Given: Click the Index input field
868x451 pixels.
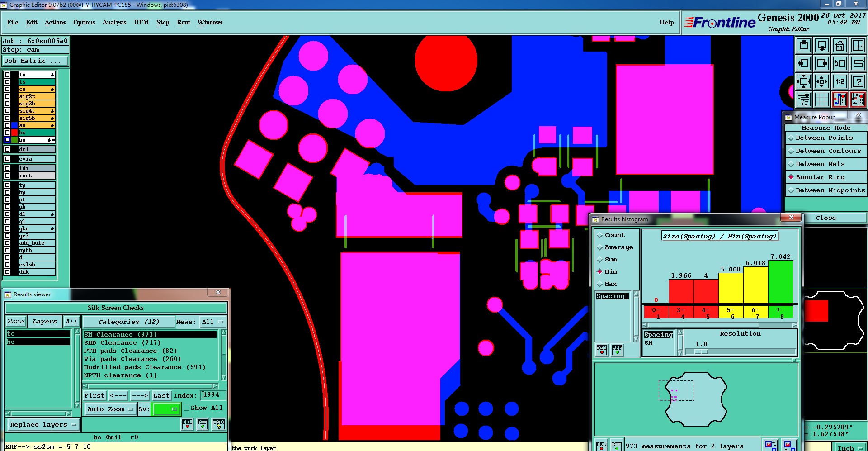Looking at the screenshot, I should [x=213, y=395].
